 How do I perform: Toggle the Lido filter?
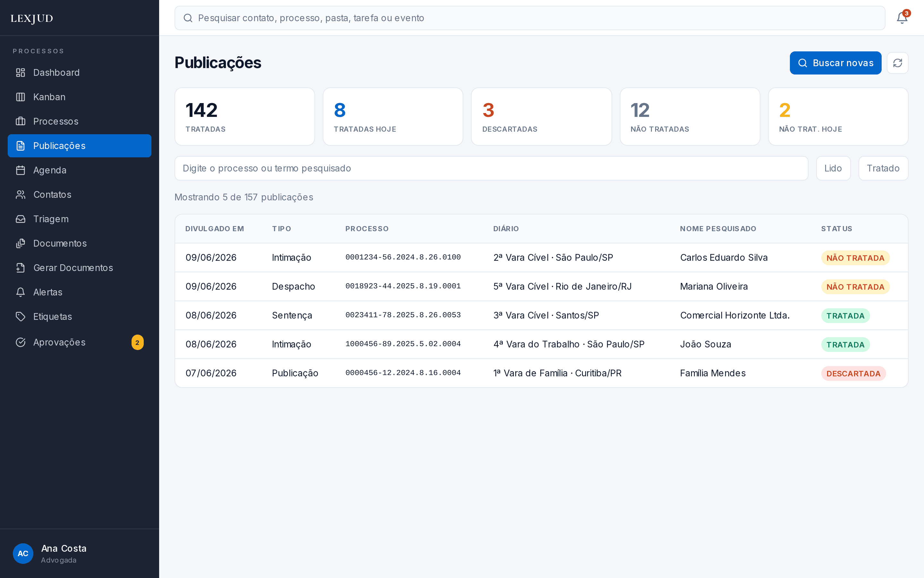[x=833, y=168]
